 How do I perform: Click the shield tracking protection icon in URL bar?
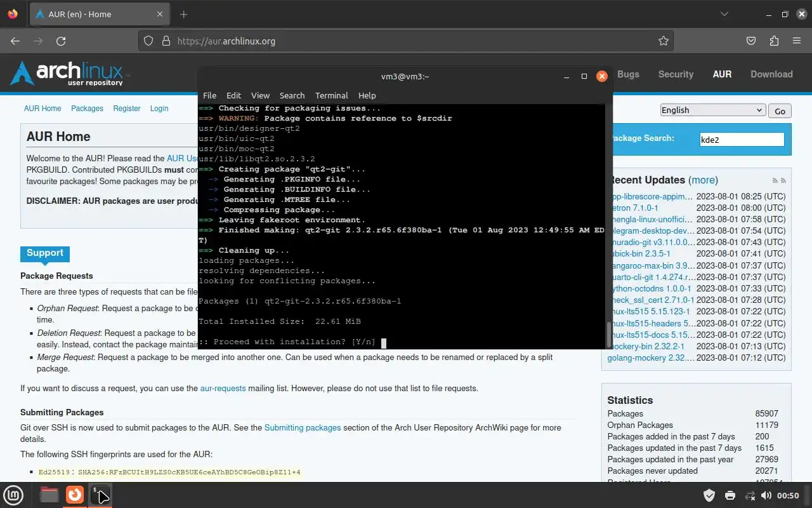[x=148, y=41]
